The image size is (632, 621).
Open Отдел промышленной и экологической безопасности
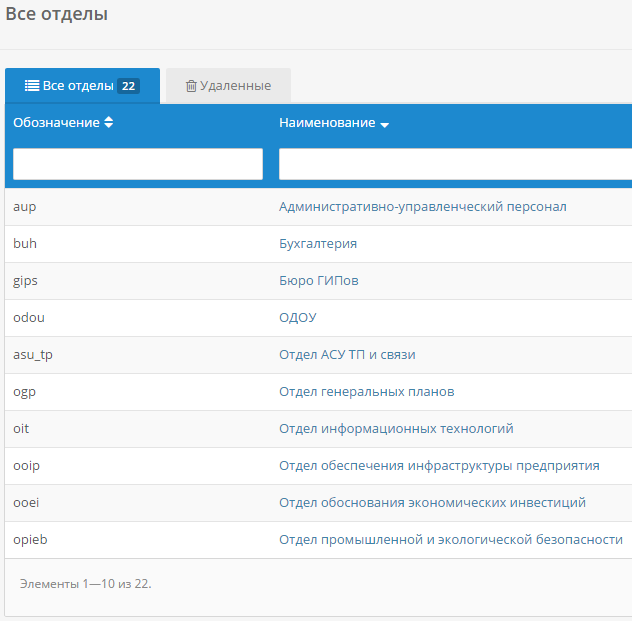click(450, 540)
